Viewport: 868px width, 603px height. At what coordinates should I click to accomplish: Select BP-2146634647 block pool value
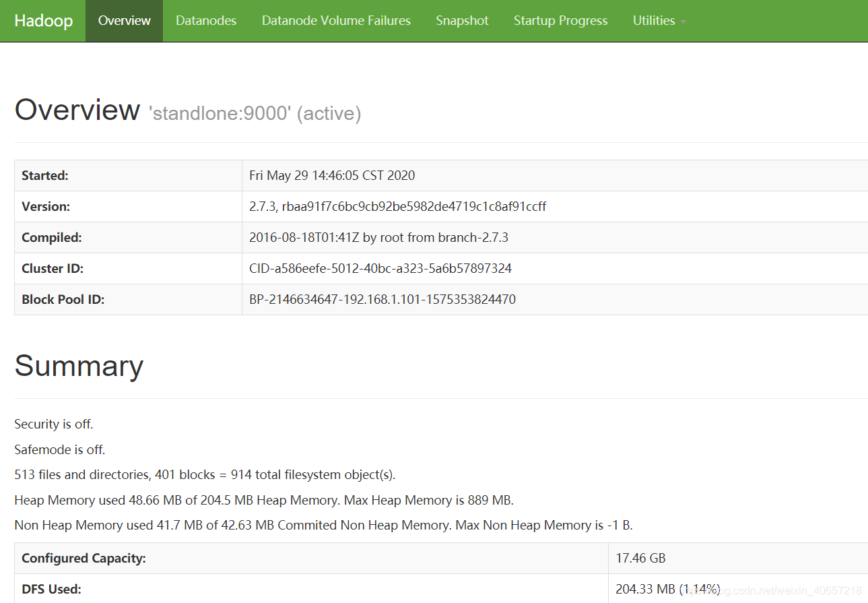point(382,299)
